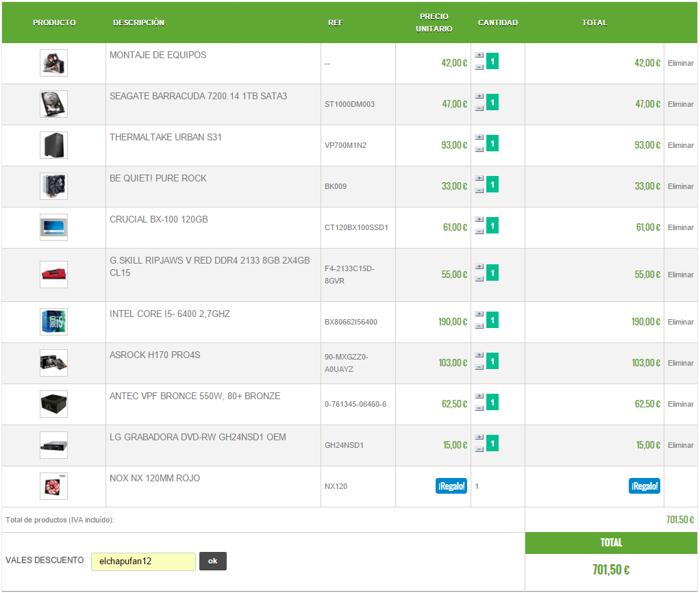Remove Seagate Barracuda with Eliminar
700x593 pixels.
coord(680,104)
